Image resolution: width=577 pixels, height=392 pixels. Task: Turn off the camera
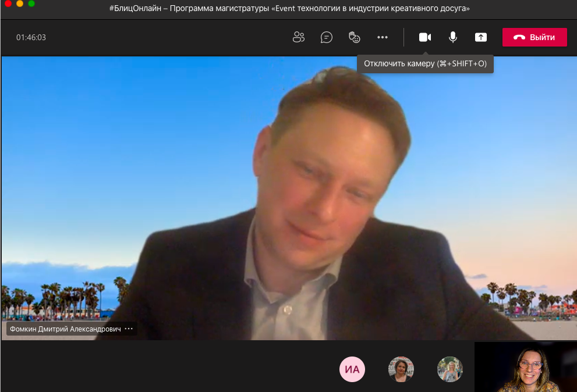pos(425,37)
